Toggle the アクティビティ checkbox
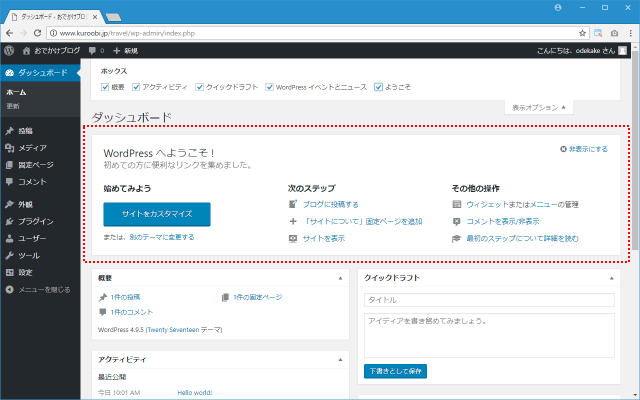Screen dimensions: 640x400 (x=136, y=87)
